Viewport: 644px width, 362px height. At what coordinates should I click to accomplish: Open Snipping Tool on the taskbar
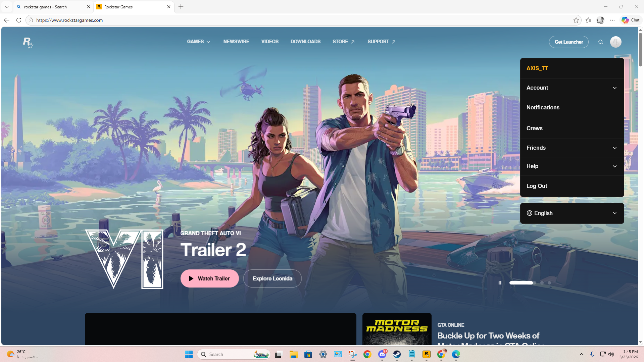pos(353,354)
